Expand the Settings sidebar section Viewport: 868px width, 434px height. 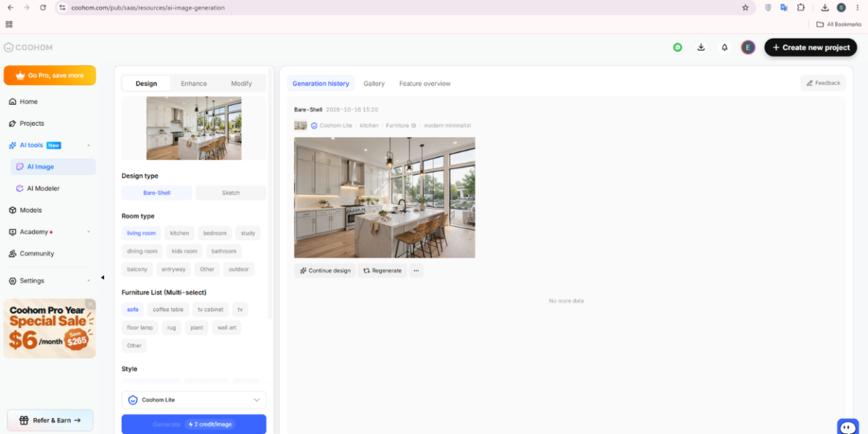point(89,281)
